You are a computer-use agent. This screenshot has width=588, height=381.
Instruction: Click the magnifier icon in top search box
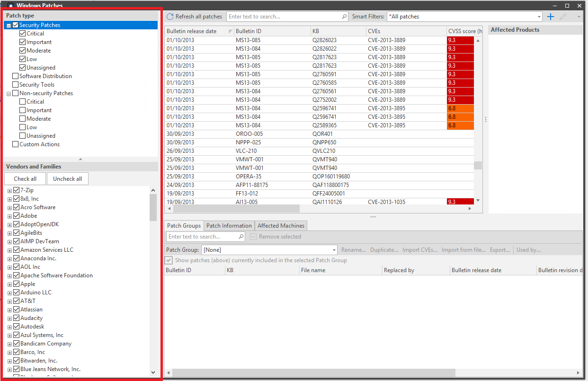[x=344, y=17]
